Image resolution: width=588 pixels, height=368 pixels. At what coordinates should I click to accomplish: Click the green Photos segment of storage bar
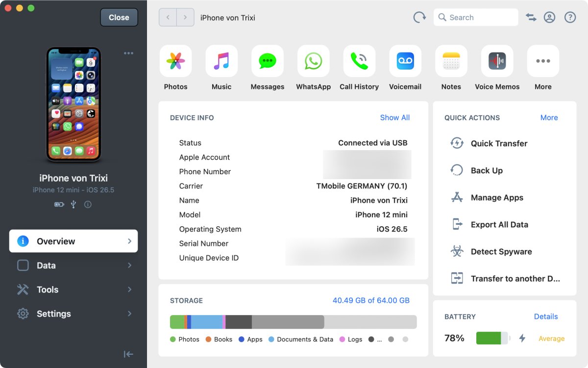click(x=177, y=322)
